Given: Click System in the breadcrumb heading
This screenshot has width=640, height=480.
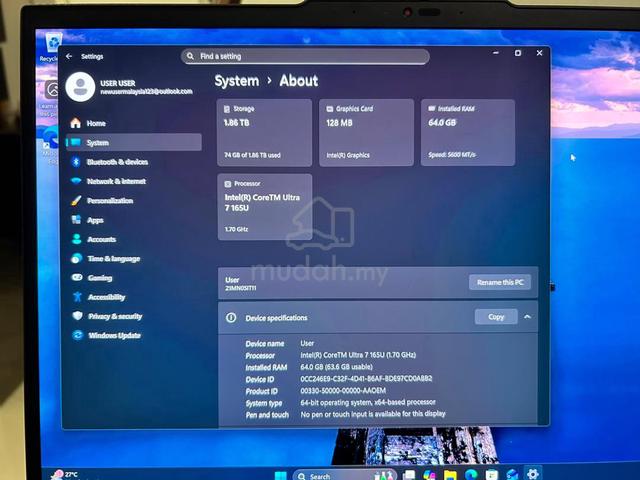Looking at the screenshot, I should pos(237,81).
